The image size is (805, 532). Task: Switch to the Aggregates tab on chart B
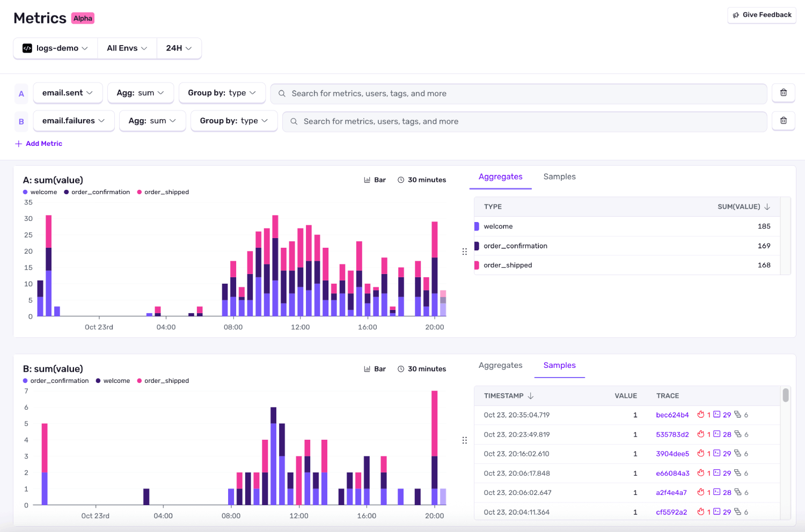tap(500, 365)
